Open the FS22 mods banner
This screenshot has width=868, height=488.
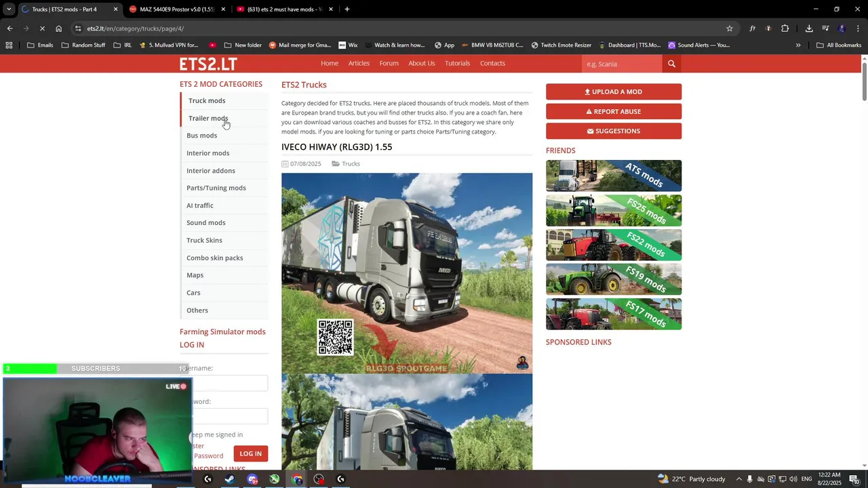(614, 245)
